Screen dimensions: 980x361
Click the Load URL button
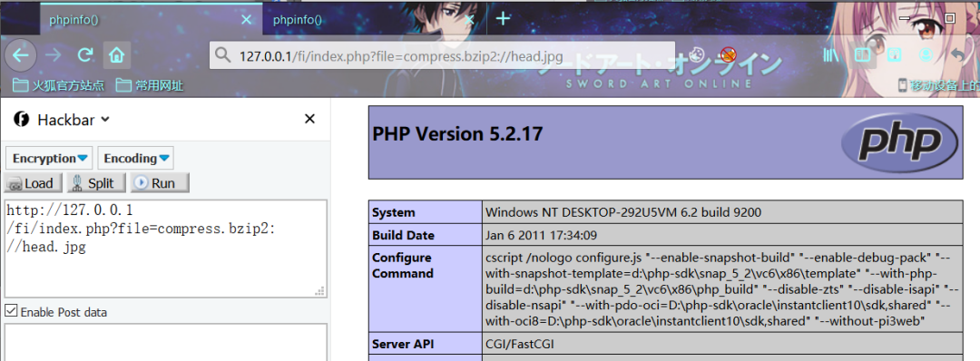(x=34, y=183)
